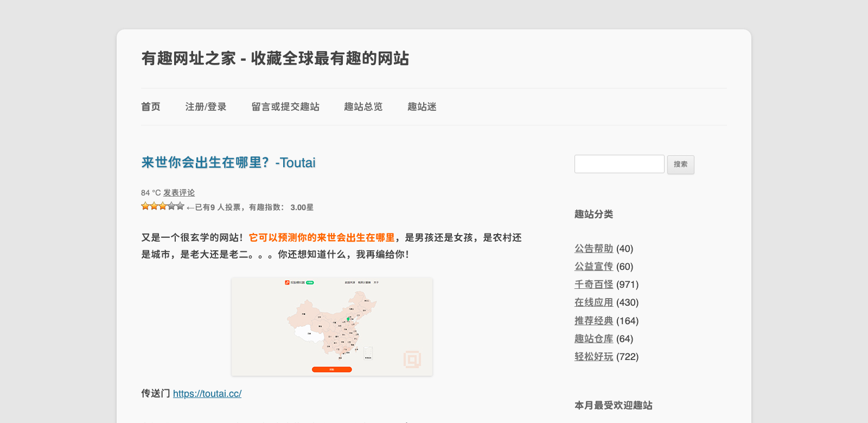
Task: Open the 在线应用 category
Action: 593,302
